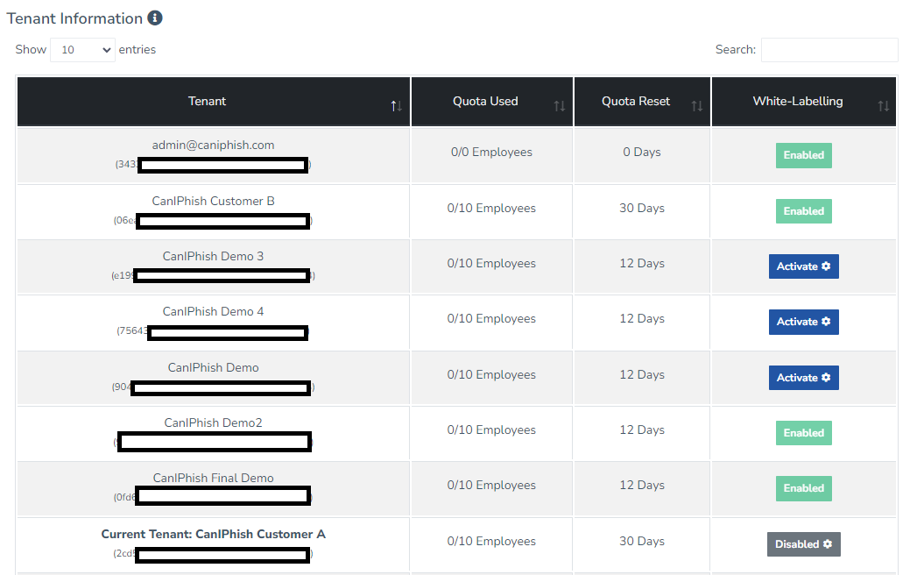Open the CanIPhish Customer B tenant link
The width and height of the screenshot is (924, 575).
coord(213,201)
